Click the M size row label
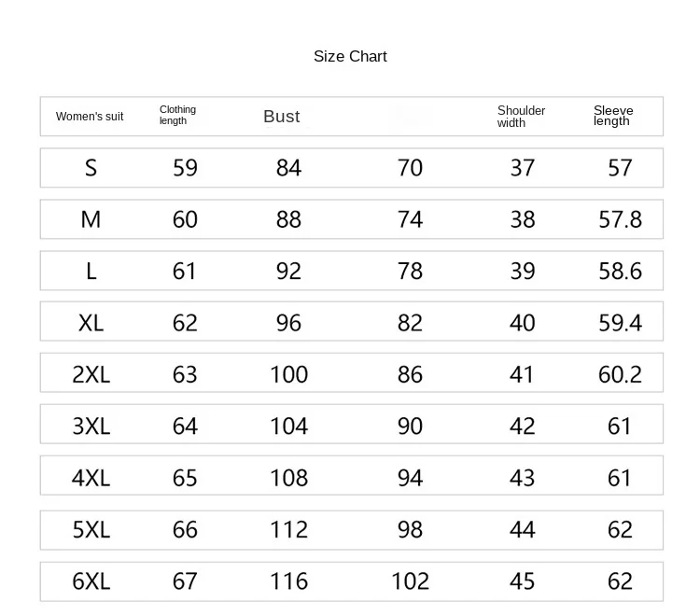 pyautogui.click(x=91, y=219)
